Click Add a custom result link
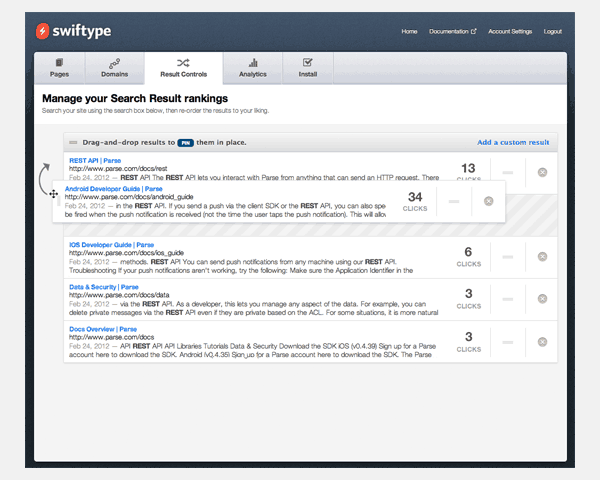The image size is (600, 480). 513,143
